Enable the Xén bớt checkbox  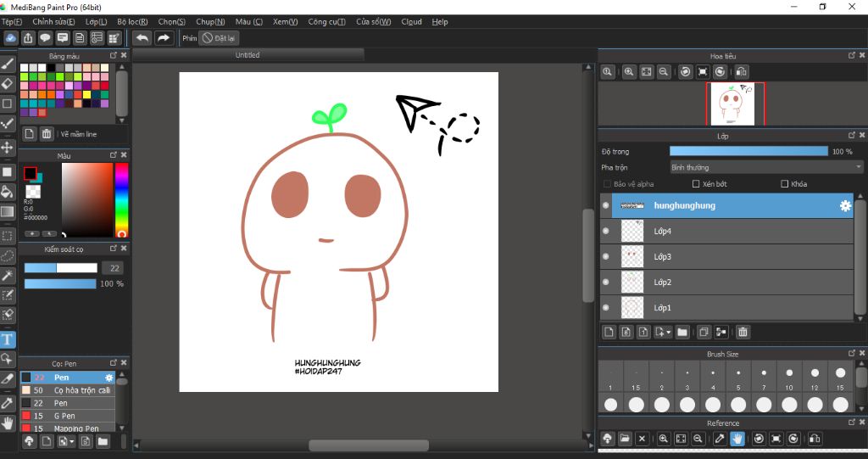coord(697,183)
